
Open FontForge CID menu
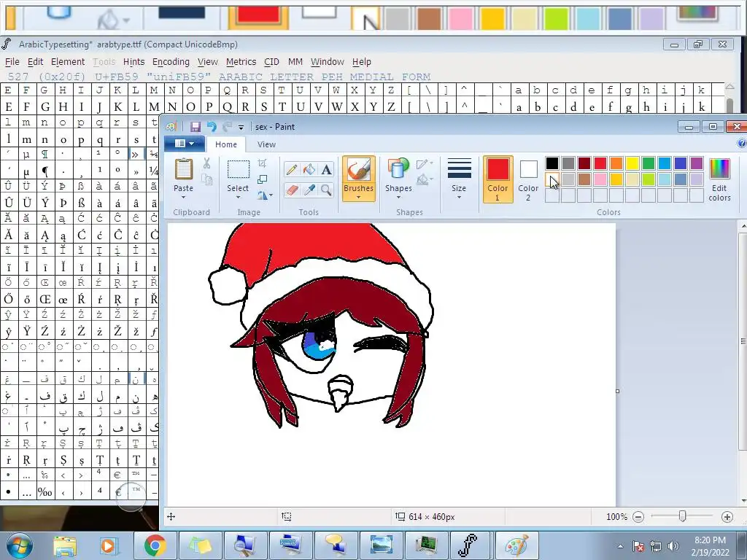pyautogui.click(x=271, y=61)
